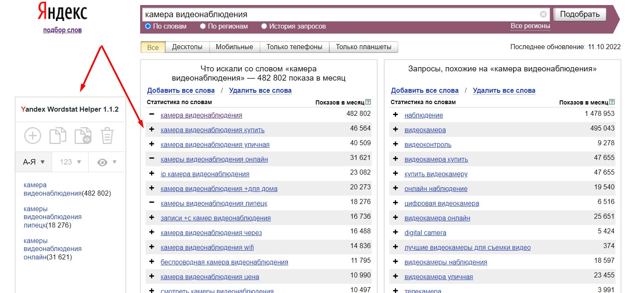644x293 pixels.
Task: Open the 123 numeric sort dropdown
Action: [x=70, y=162]
